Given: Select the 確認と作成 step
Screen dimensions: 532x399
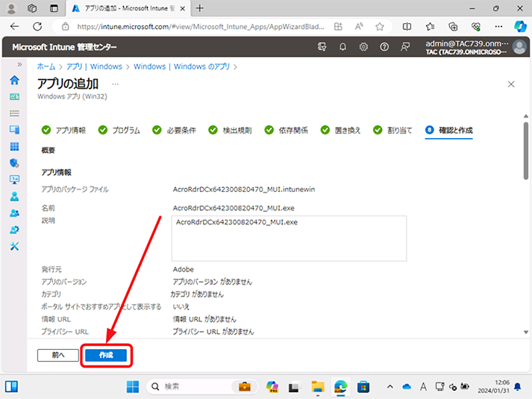Looking at the screenshot, I should tap(449, 131).
